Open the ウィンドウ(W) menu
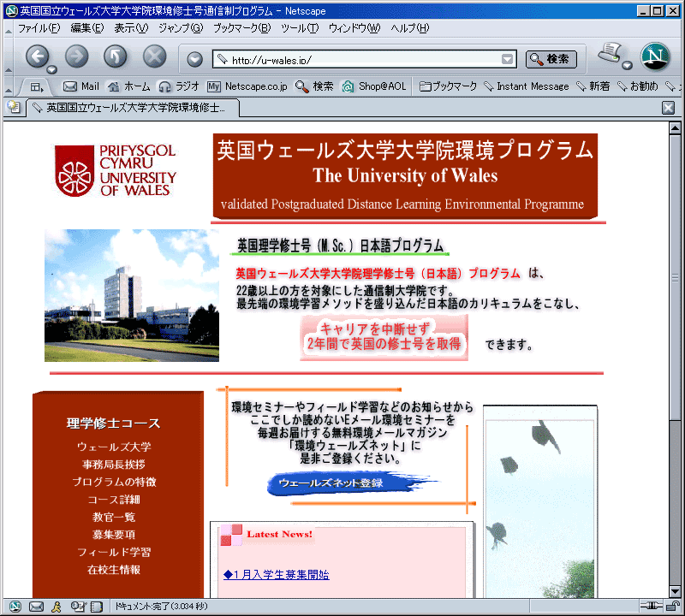Screen dimensions: 685x616 point(354,28)
